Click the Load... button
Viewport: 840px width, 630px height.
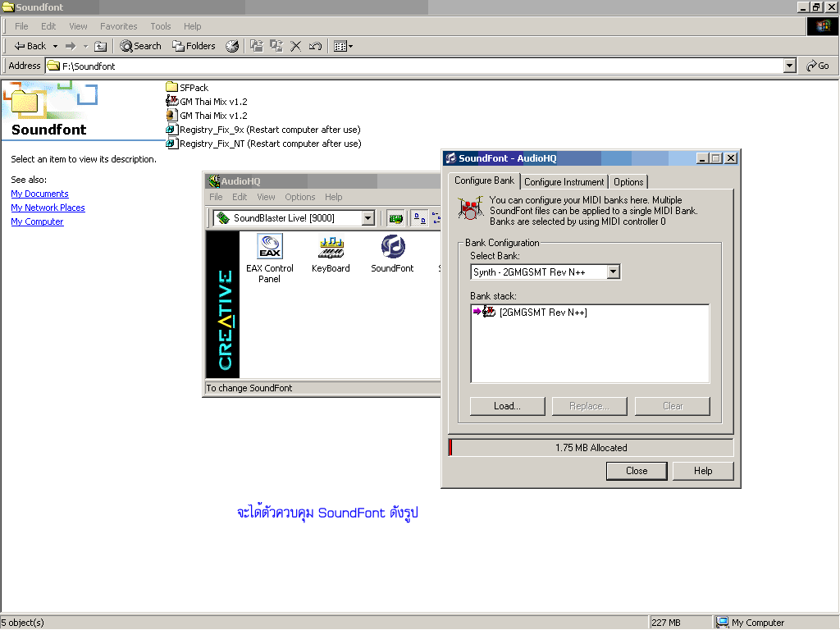click(x=507, y=406)
